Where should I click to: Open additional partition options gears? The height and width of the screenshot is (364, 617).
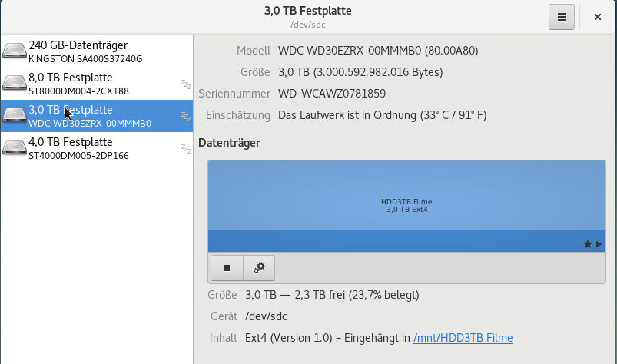coord(259,268)
